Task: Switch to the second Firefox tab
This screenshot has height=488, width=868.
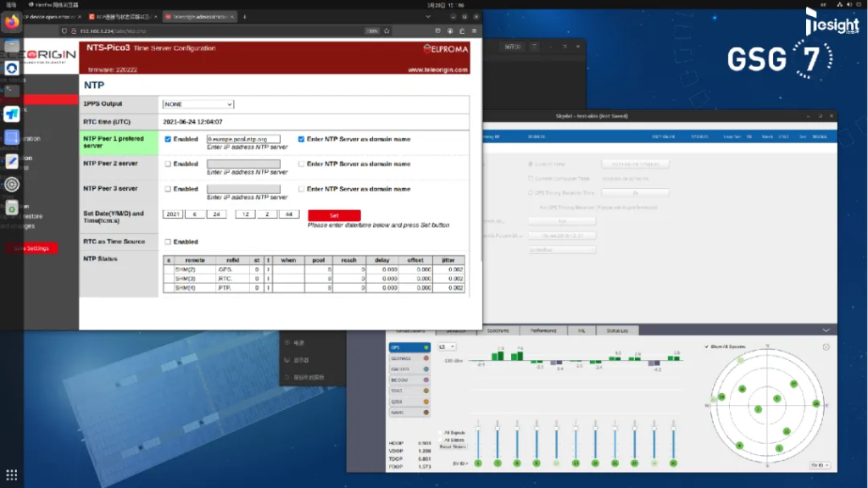Action: point(122,17)
